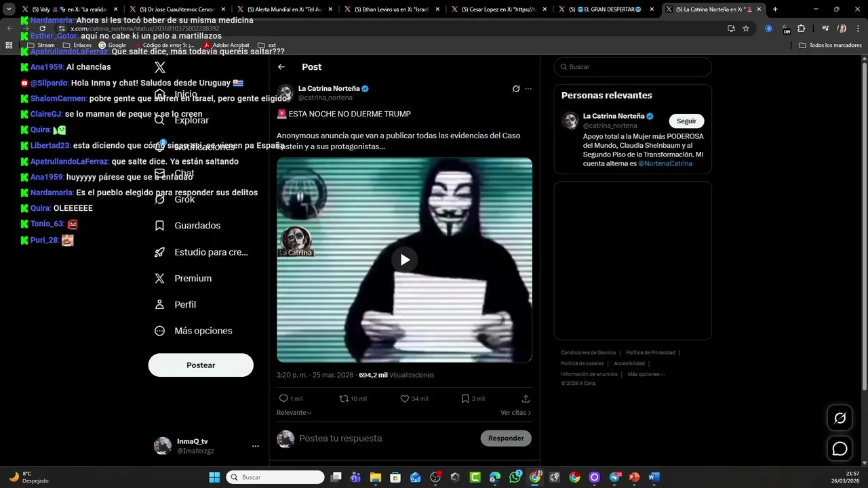Reload the page
This screenshot has height=488, width=868.
(x=42, y=28)
